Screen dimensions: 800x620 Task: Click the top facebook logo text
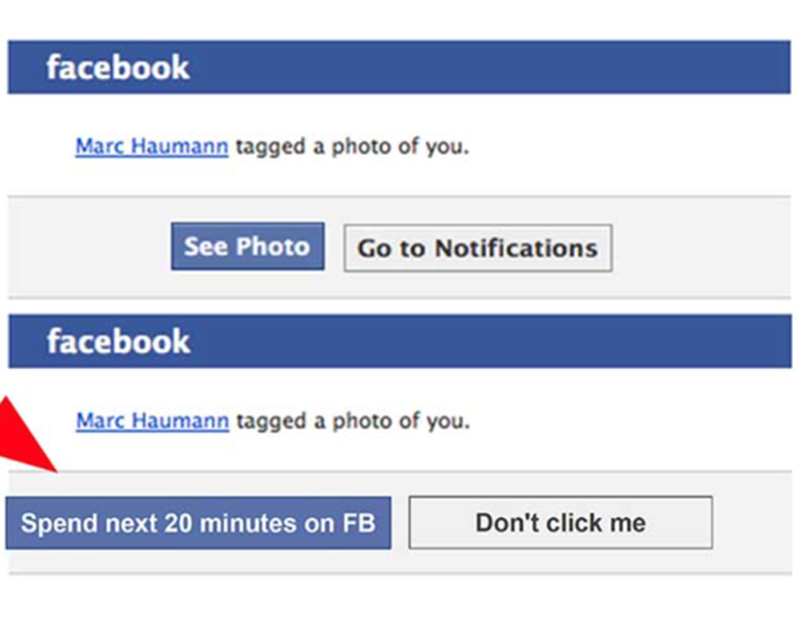pos(117,67)
